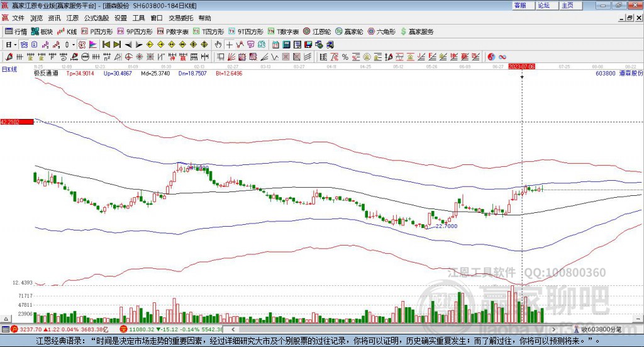Open the 交易委托 menu
This screenshot has height=347, width=644.
coord(181,18)
